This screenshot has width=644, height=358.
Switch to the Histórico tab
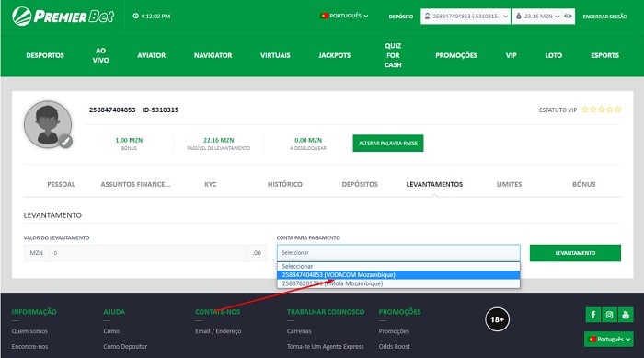(x=285, y=185)
